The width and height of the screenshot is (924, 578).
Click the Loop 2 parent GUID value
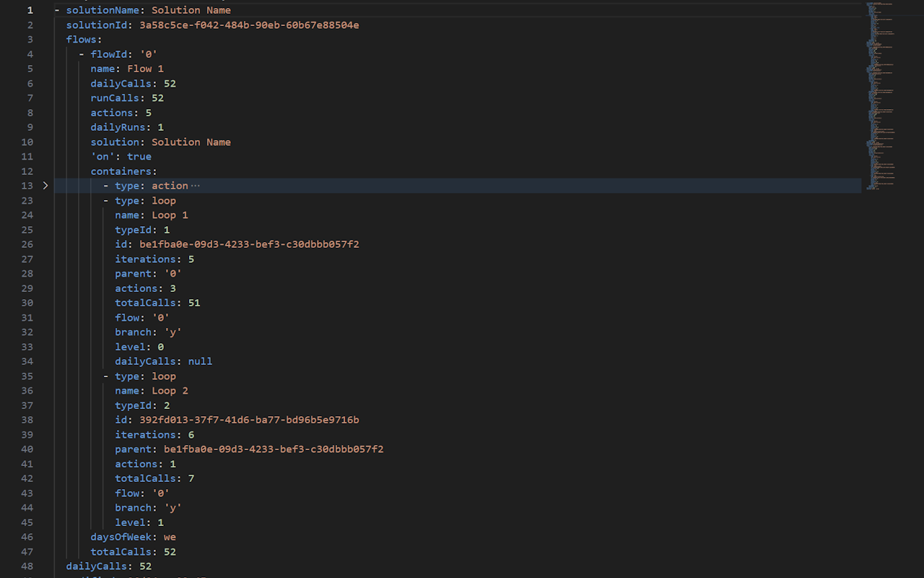pyautogui.click(x=274, y=449)
